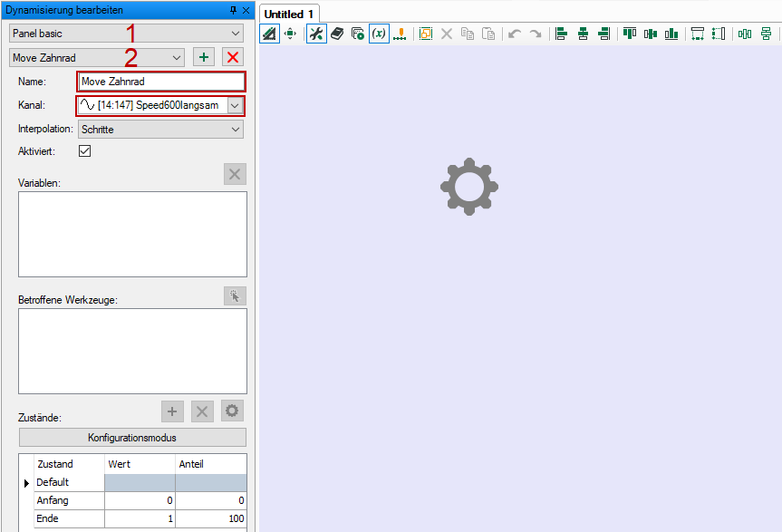Delete dynamization with the red X icon

233,57
